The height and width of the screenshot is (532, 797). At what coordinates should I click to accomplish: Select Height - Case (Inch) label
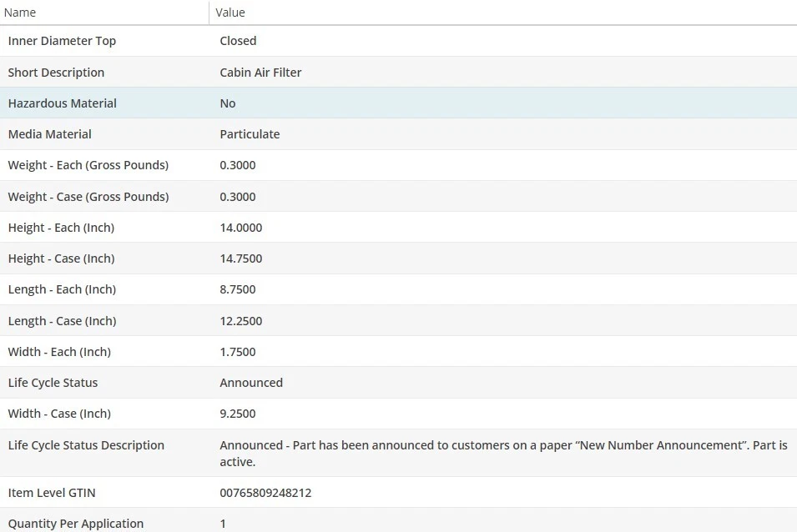click(61, 258)
